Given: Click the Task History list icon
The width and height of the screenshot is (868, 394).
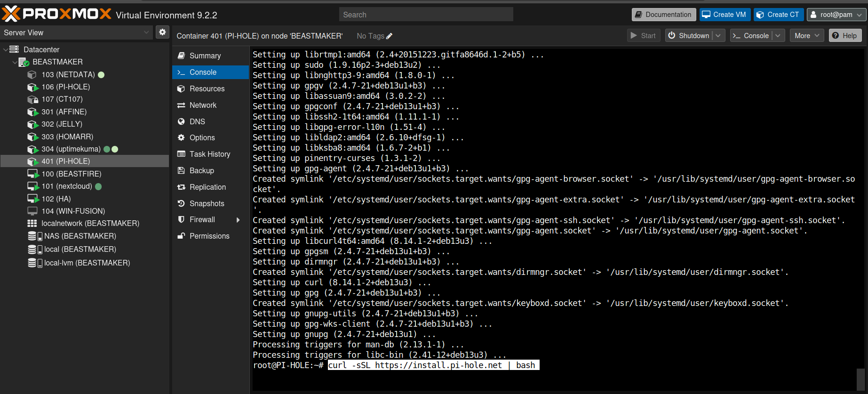Looking at the screenshot, I should pyautogui.click(x=181, y=154).
